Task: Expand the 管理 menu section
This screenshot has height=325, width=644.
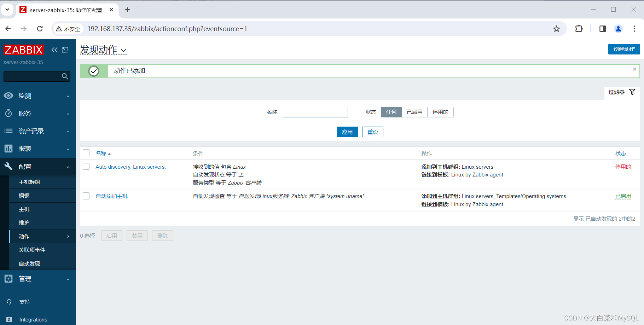Action: [68, 279]
